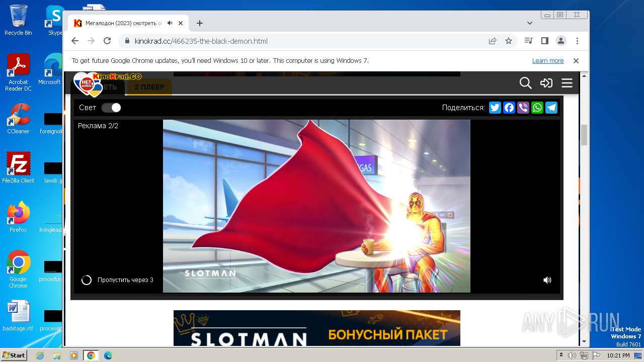The image size is (644, 362).
Task: Open the network tray icon
Action: [584, 355]
